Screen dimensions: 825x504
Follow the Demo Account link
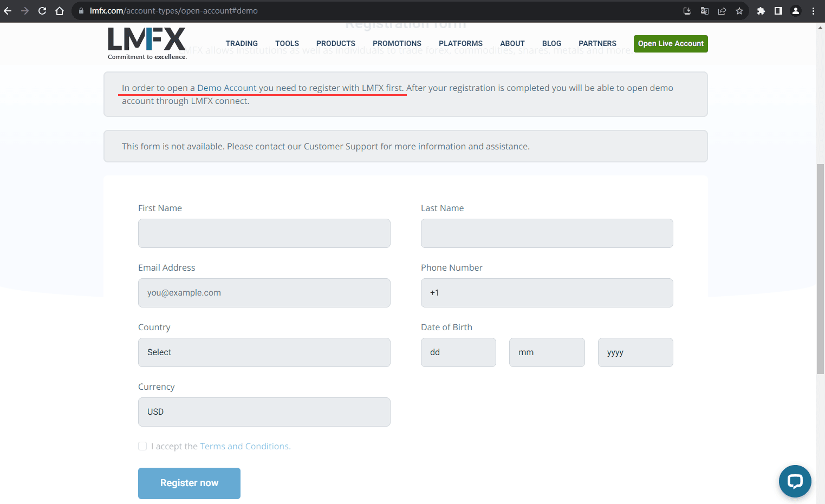pos(227,88)
